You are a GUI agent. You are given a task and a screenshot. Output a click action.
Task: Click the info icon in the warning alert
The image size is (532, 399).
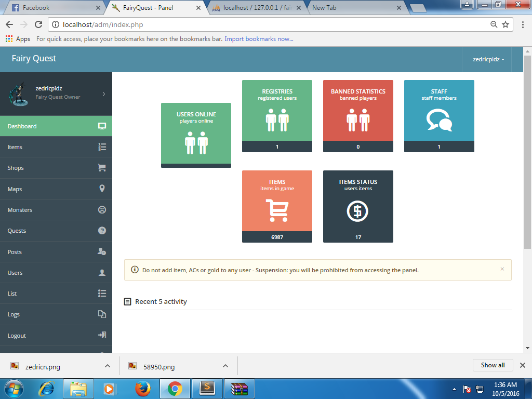pos(135,270)
